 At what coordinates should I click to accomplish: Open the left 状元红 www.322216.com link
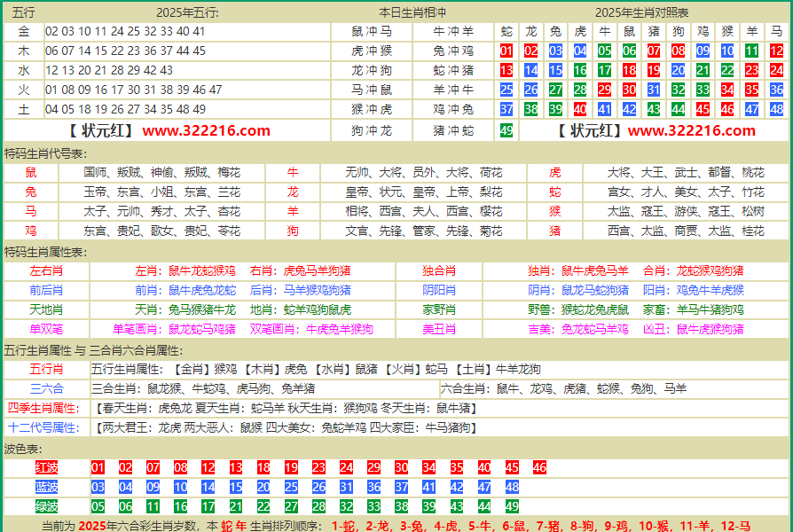tap(169, 130)
